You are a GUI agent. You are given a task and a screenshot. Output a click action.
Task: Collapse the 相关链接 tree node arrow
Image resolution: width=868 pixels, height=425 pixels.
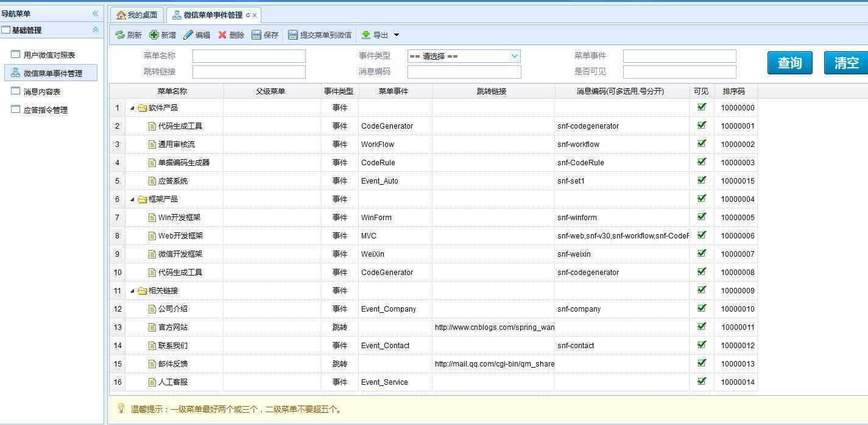(x=132, y=291)
